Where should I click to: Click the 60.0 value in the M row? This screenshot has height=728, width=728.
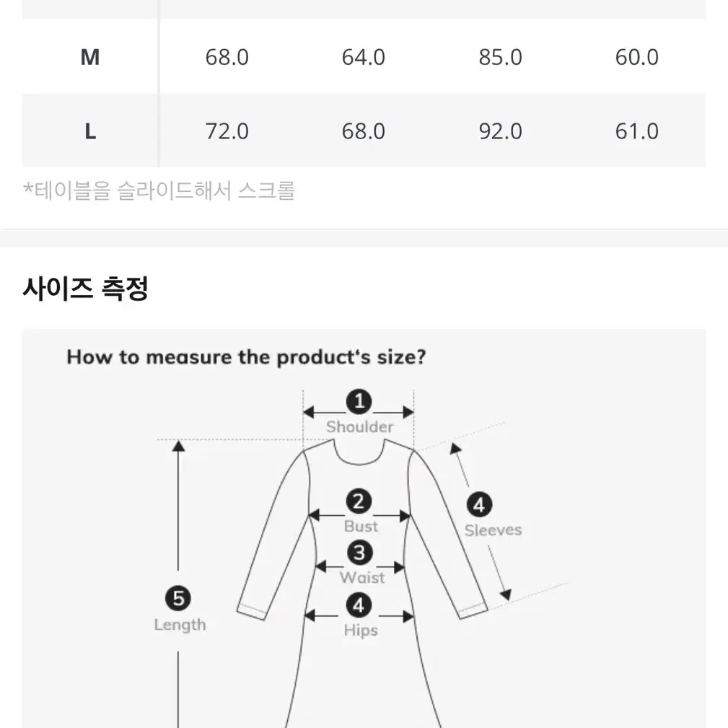tap(637, 57)
